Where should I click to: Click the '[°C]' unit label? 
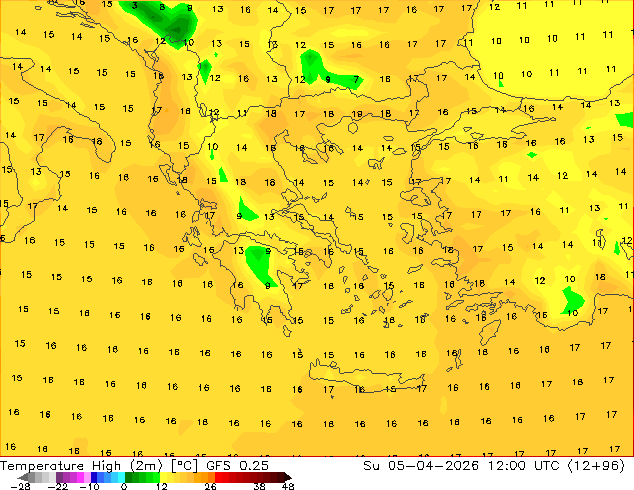point(184,466)
